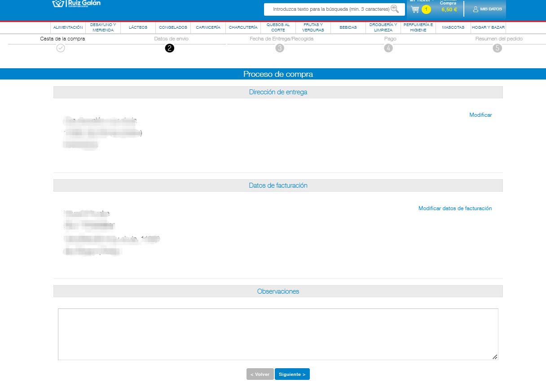Viewport: 546px width, 392px height.
Task: Open the Carnicería category
Action: click(208, 27)
